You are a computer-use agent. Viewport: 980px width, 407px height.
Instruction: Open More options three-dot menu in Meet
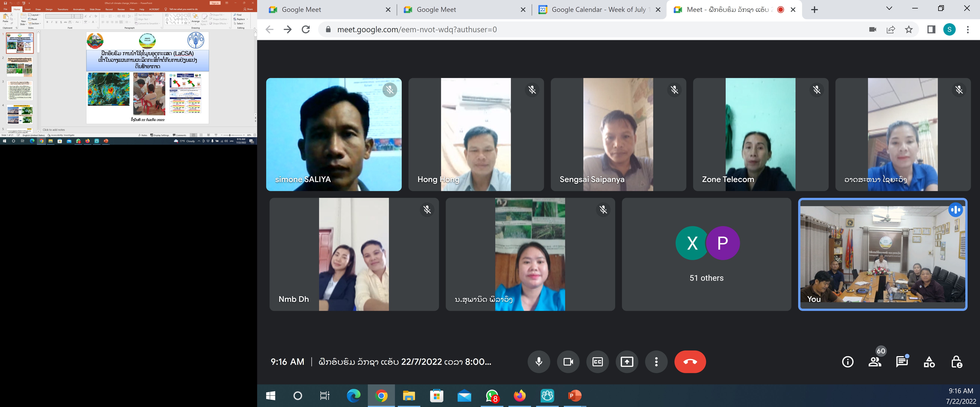click(656, 362)
